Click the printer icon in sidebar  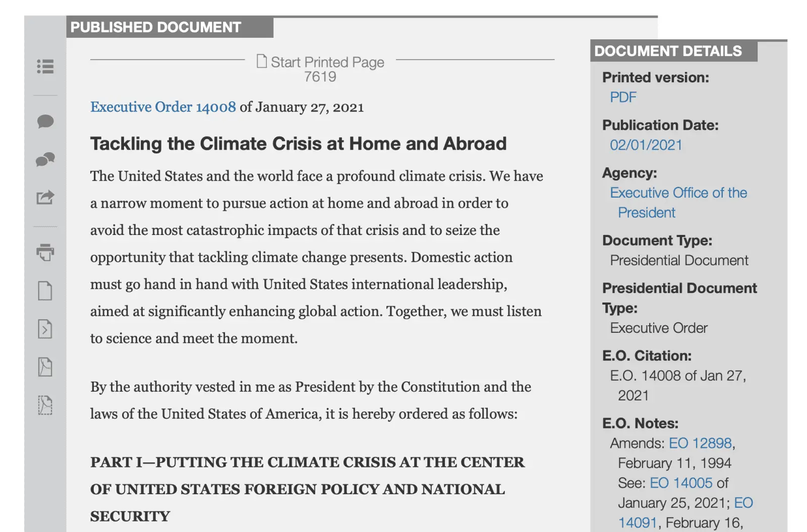45,252
